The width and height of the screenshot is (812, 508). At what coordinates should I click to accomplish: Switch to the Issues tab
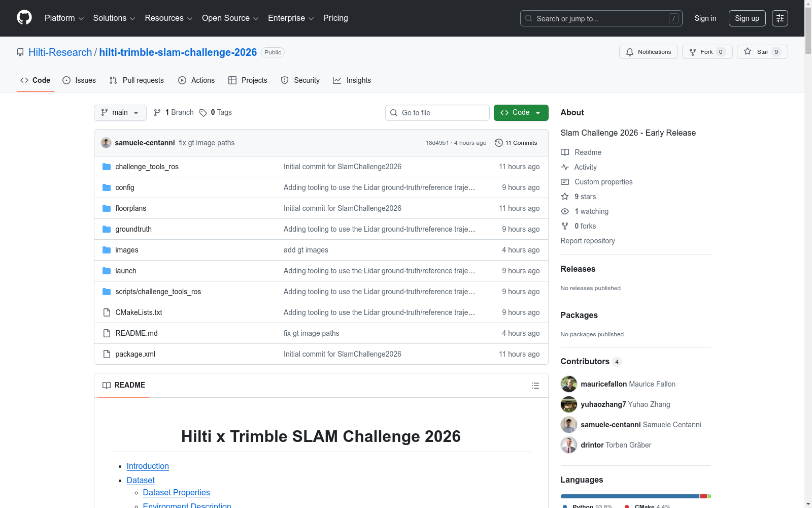[79, 80]
